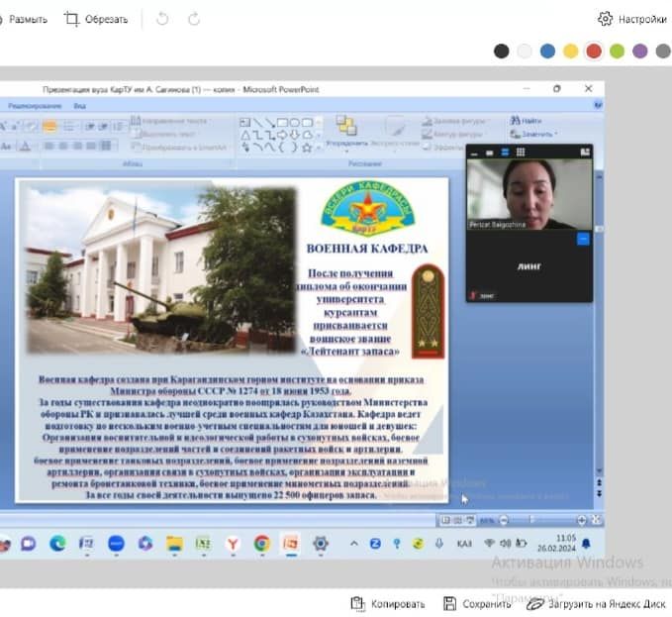Click blue more-options button on participant tile
Image resolution: width=672 pixels, height=617 pixels.
point(583,239)
